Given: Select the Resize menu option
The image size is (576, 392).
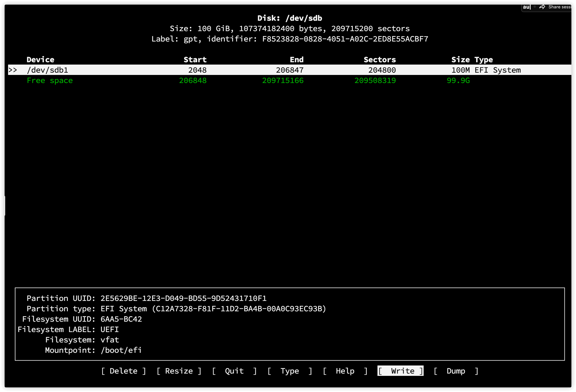Looking at the screenshot, I should click(x=179, y=371).
